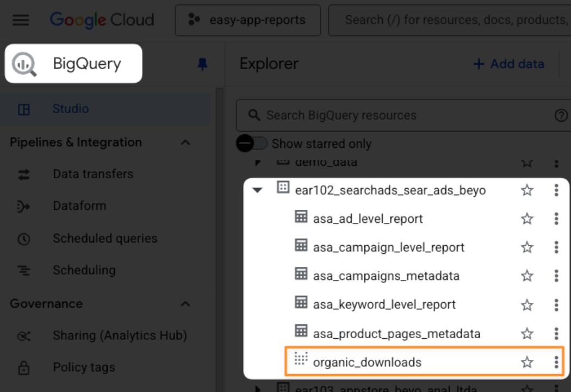Click the Dataform icon
This screenshot has width=571, height=392.
pos(24,207)
